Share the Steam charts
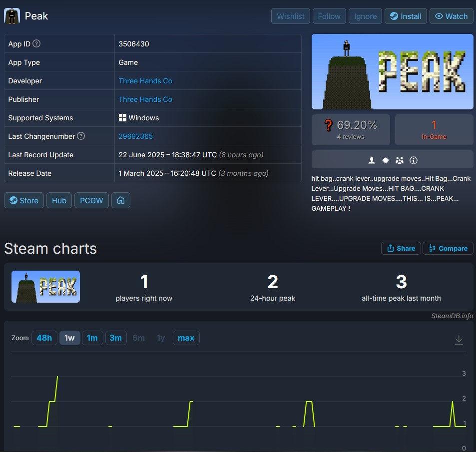Viewport: 476px width, 452px height. coord(401,248)
